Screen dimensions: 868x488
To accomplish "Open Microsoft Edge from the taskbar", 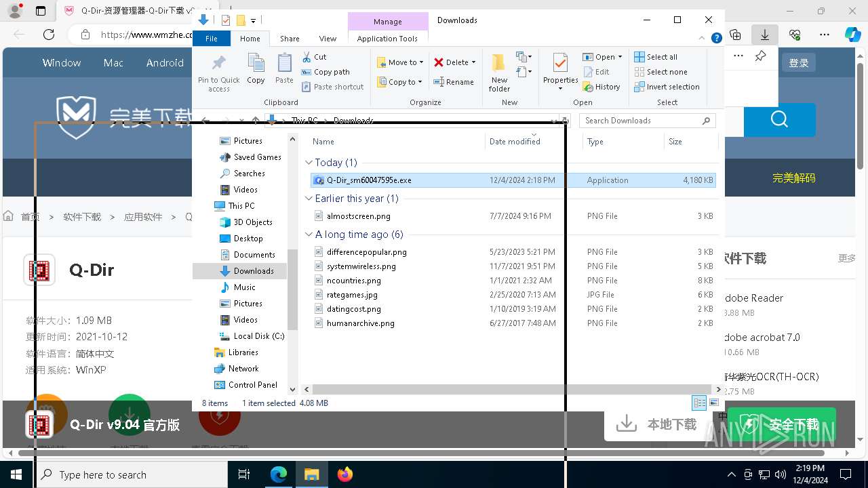I will tap(279, 474).
